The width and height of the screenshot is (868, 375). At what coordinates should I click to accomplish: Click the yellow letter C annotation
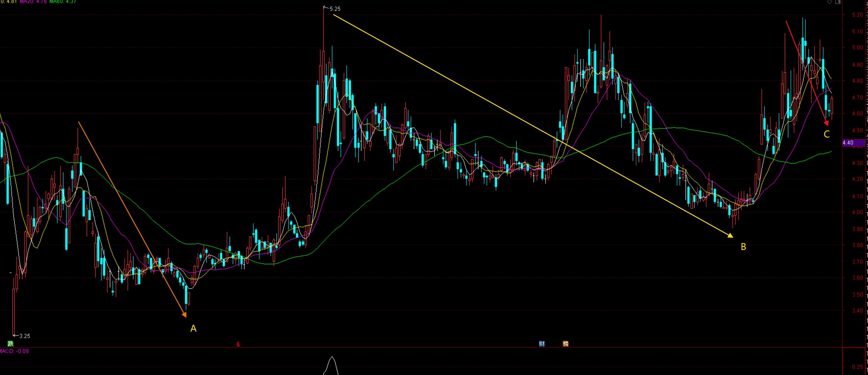tap(826, 134)
